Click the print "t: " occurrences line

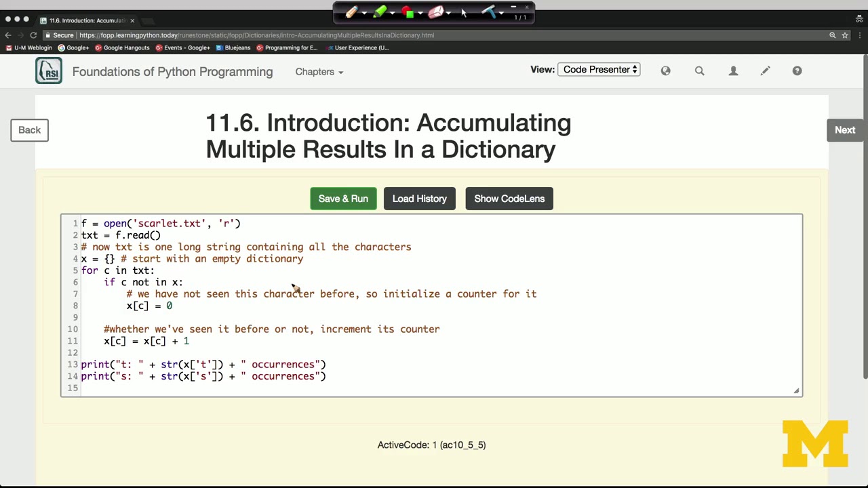203,365
